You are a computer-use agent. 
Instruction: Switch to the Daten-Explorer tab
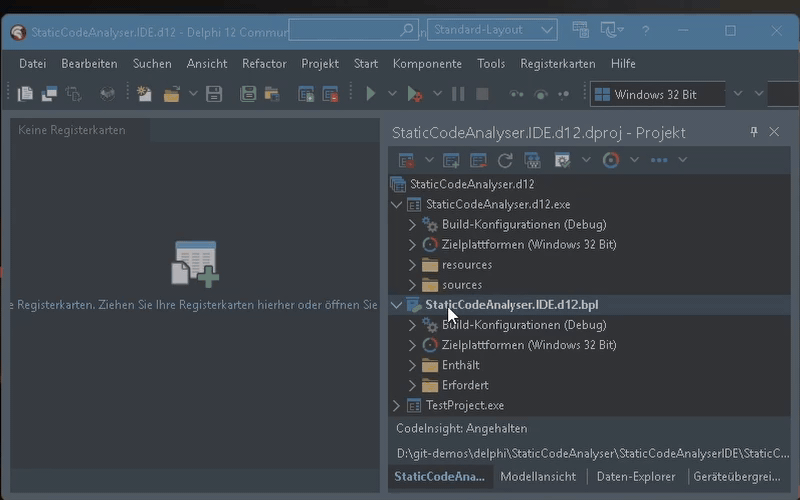pos(636,477)
